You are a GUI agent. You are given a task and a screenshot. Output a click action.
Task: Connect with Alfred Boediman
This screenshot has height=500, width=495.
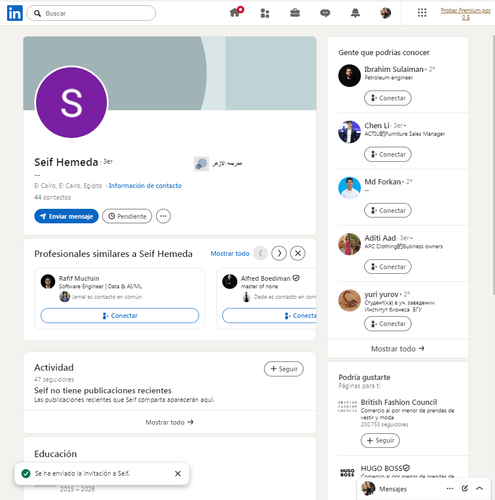click(269, 316)
